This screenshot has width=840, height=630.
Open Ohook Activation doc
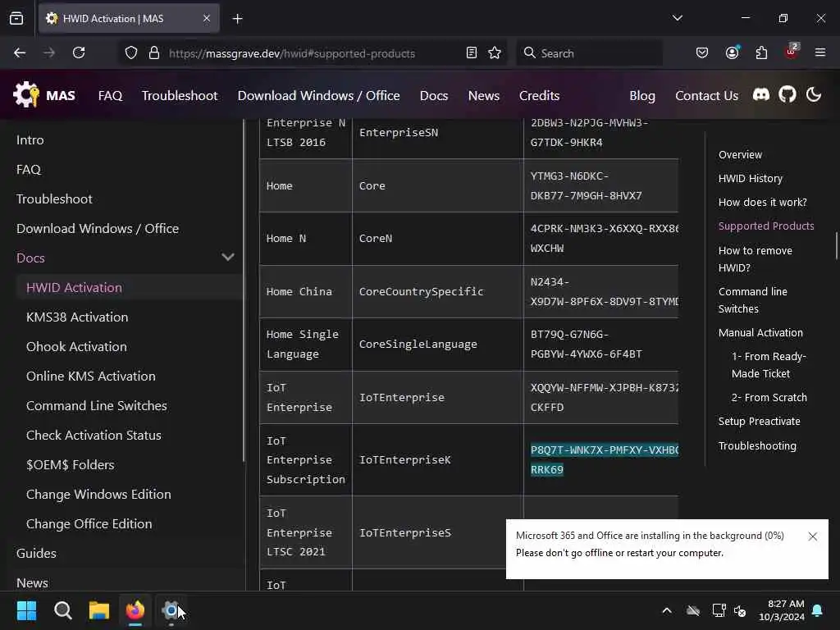tap(76, 346)
